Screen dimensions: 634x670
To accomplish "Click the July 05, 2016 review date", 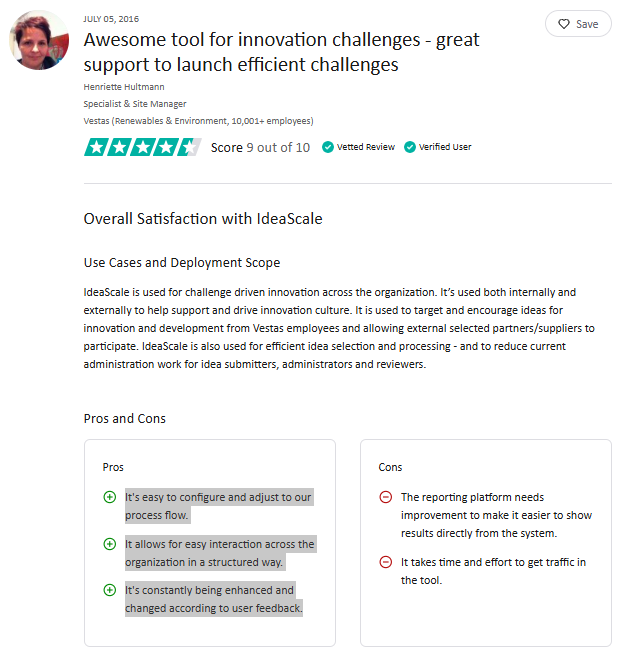I will point(111,19).
